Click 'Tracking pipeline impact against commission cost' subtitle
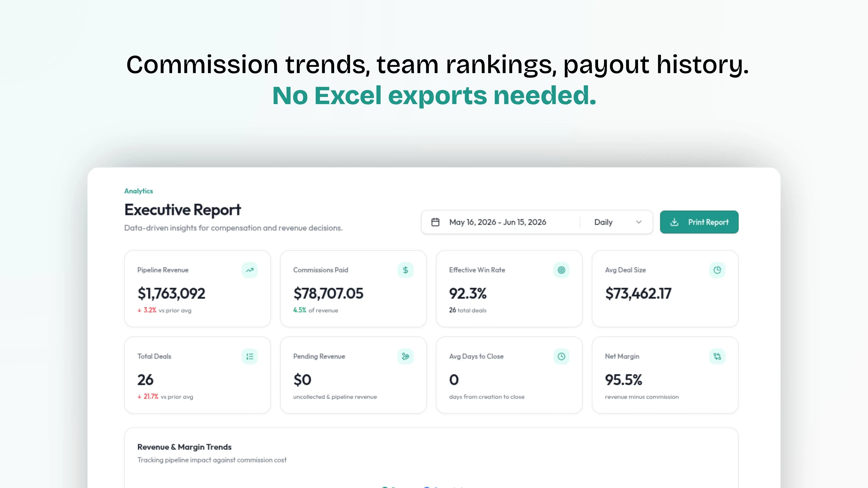This screenshot has width=868, height=488. click(x=212, y=460)
